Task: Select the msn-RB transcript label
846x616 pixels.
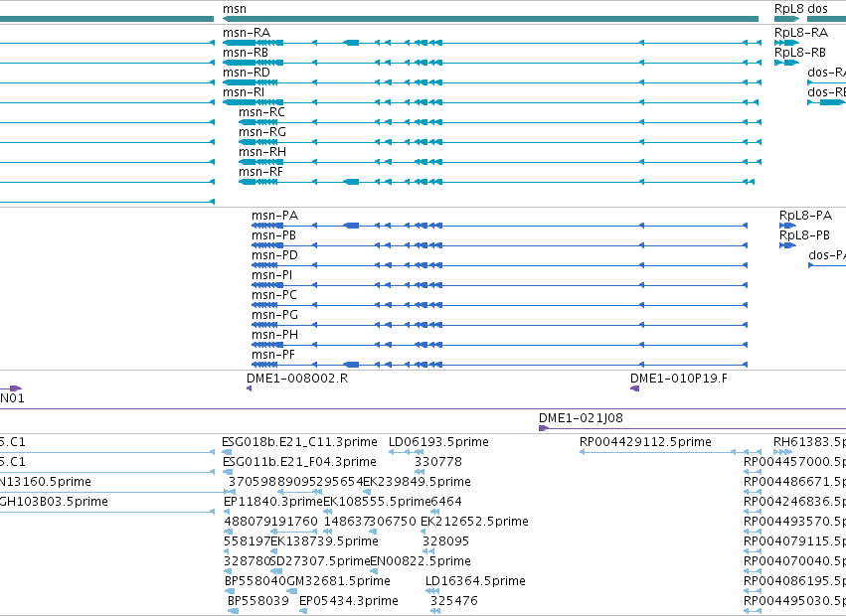Action: pyautogui.click(x=246, y=53)
